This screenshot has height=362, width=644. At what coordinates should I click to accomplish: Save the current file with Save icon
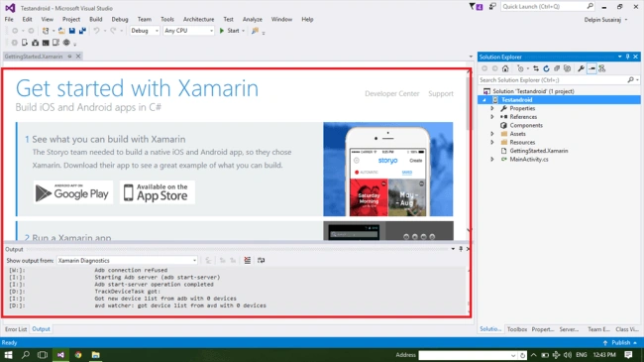[72, 31]
